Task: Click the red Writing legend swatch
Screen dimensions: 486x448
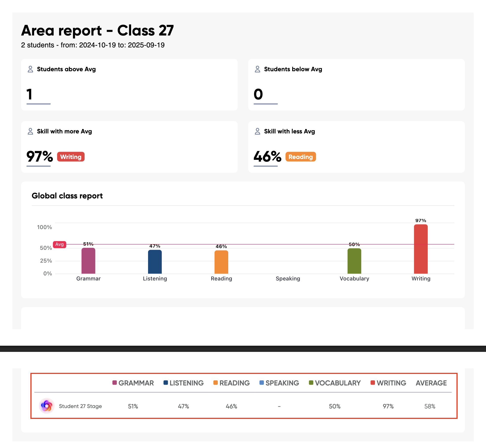Action: pyautogui.click(x=373, y=383)
